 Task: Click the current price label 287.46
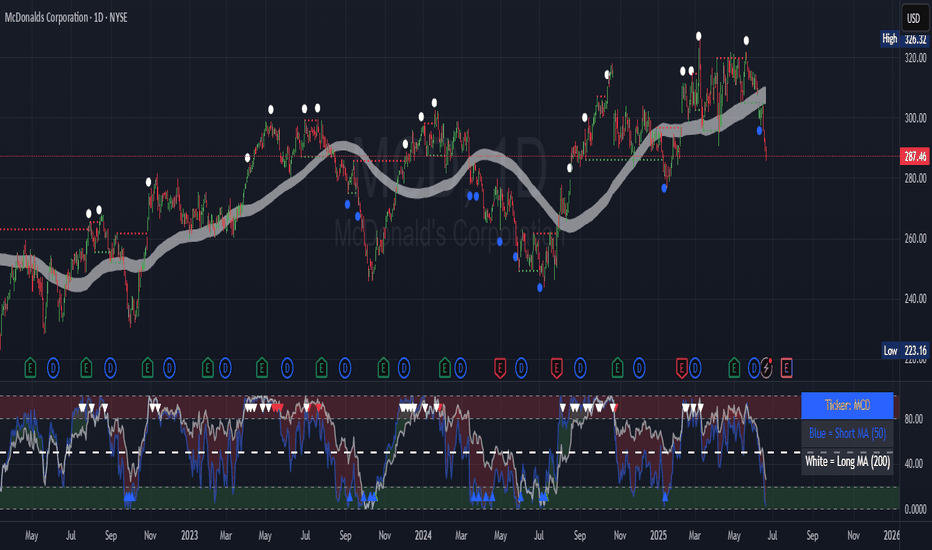click(915, 156)
